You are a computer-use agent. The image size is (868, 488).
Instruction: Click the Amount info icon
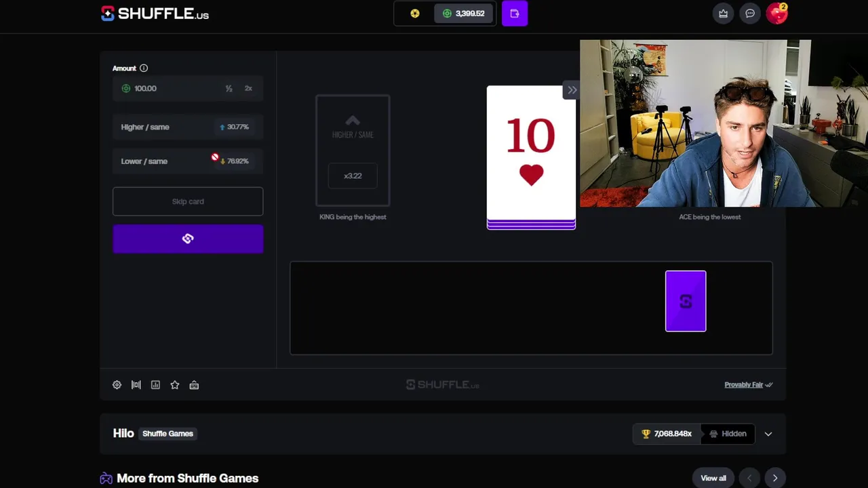[x=144, y=68]
